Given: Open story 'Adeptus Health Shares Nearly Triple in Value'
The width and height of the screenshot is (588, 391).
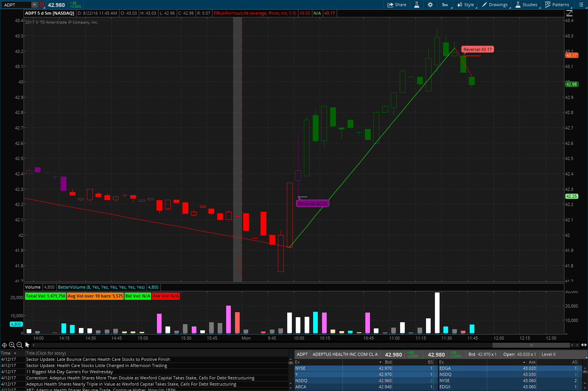Looking at the screenshot, I should click(131, 384).
